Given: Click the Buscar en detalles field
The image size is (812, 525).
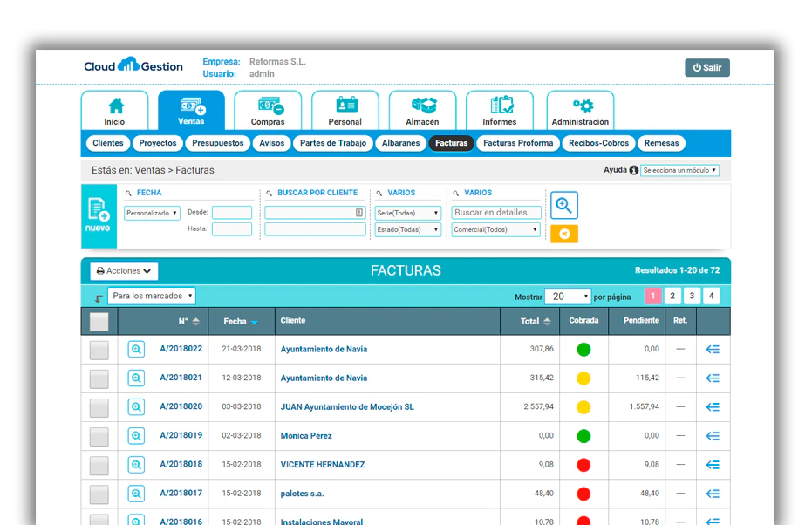Looking at the screenshot, I should point(496,212).
